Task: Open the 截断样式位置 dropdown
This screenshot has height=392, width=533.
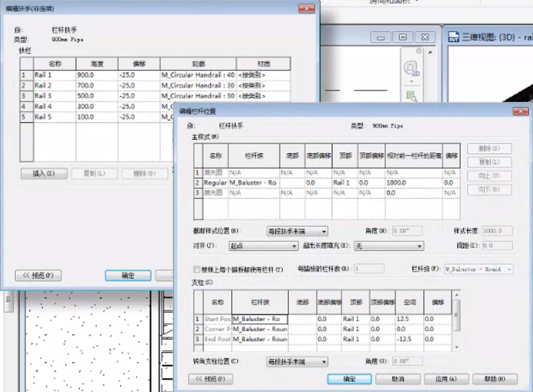Action: coord(297,231)
